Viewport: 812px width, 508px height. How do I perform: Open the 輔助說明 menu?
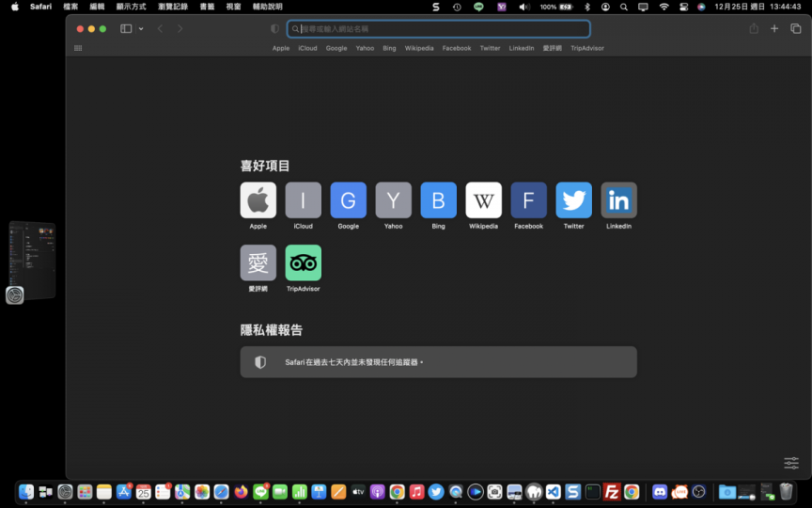coord(268,7)
